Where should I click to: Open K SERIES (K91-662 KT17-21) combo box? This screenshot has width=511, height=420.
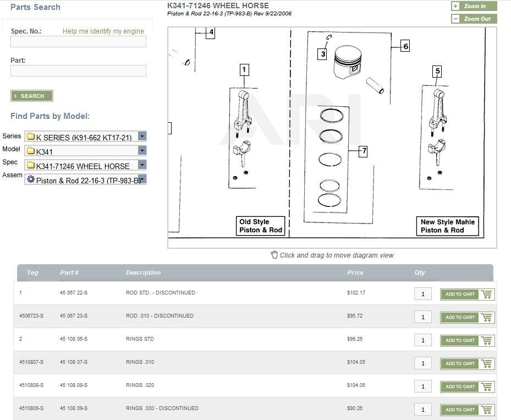[x=85, y=137]
